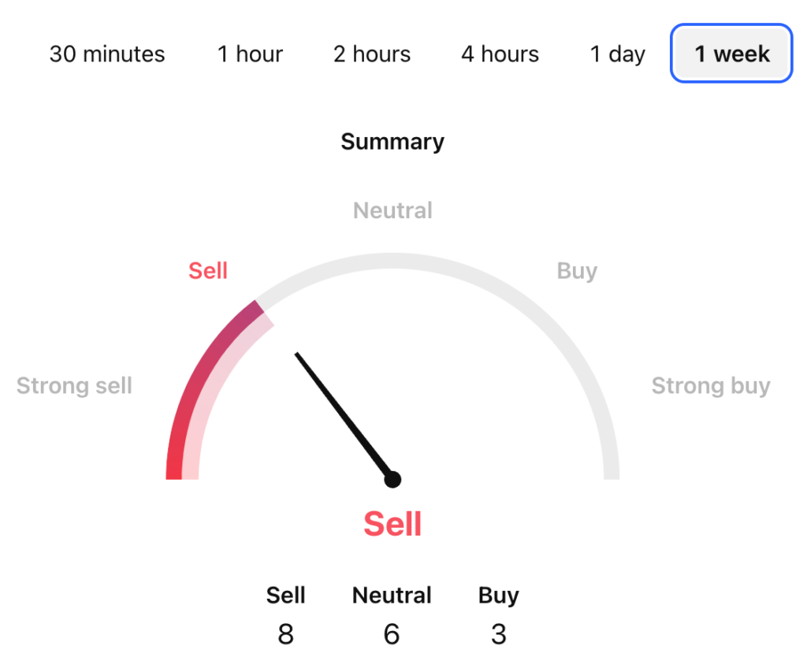The height and width of the screenshot is (672, 807).
Task: Click the Neutral count of 6
Action: 392,633
